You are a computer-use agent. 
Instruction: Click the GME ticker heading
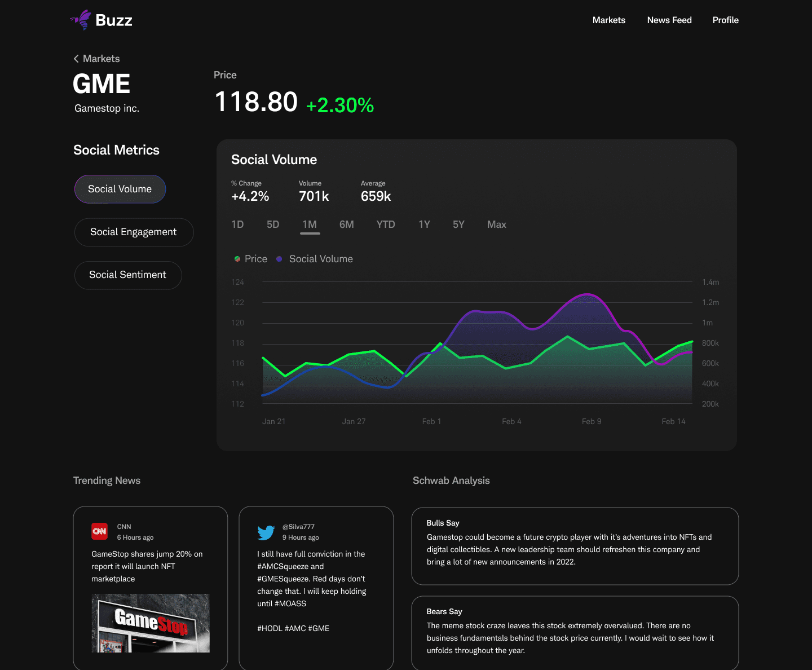101,84
